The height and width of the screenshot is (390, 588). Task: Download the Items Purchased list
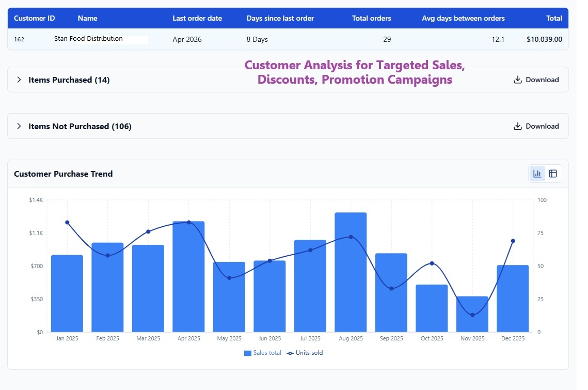pyautogui.click(x=536, y=80)
